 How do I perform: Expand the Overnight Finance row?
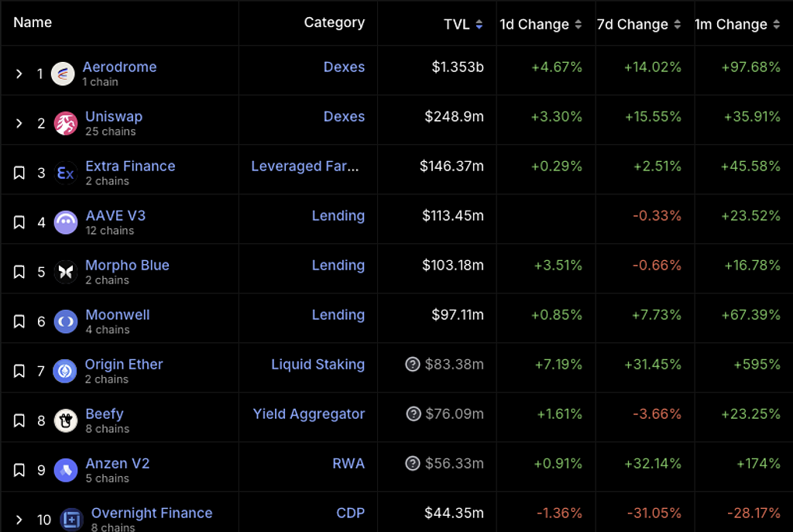point(19,520)
